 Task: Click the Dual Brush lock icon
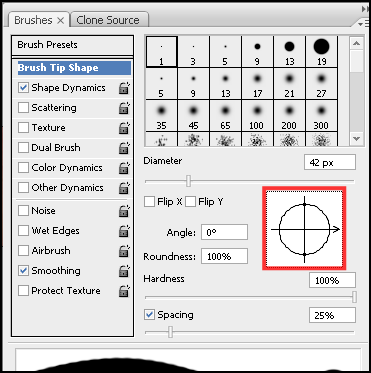click(x=124, y=148)
